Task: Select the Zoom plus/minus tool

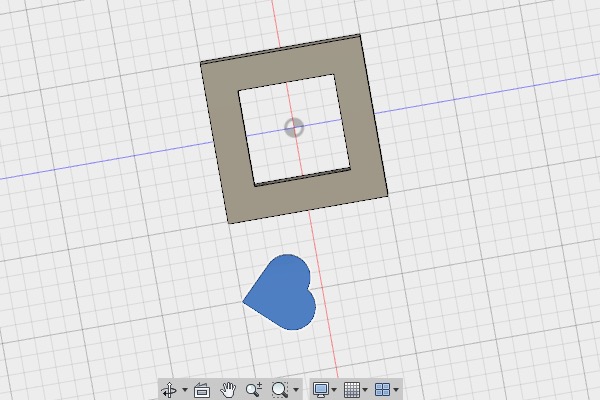Action: (x=254, y=390)
